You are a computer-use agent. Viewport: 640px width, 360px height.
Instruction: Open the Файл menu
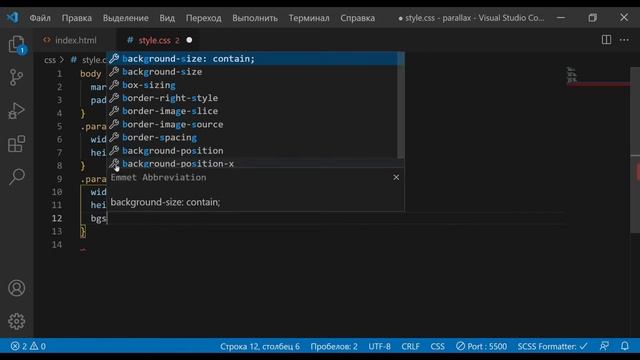point(40,18)
